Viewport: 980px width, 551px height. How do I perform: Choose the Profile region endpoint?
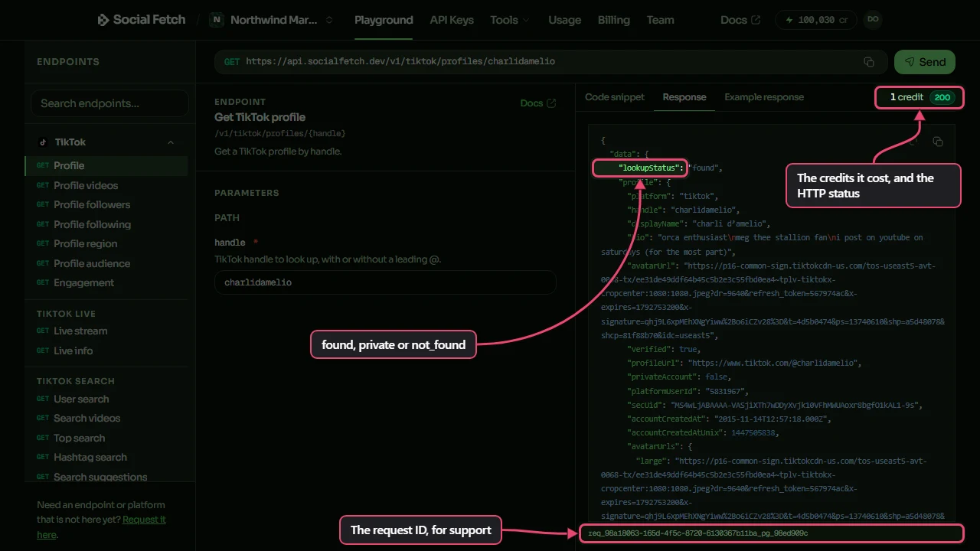point(106,243)
